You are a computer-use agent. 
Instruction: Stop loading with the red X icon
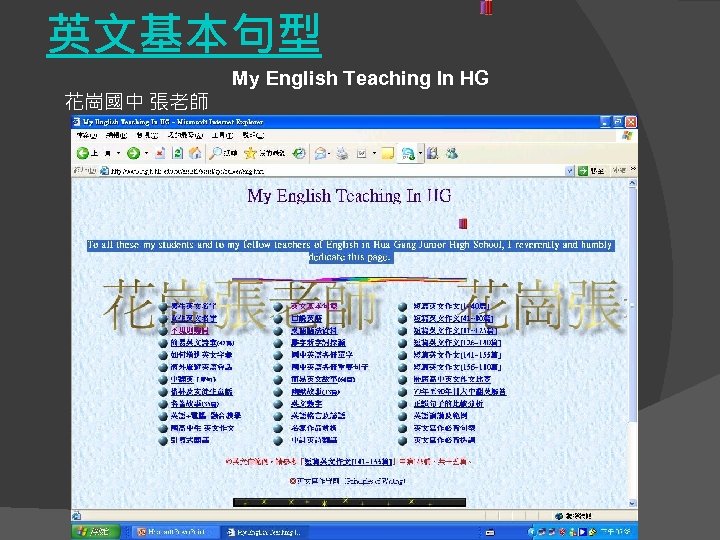tap(160, 153)
